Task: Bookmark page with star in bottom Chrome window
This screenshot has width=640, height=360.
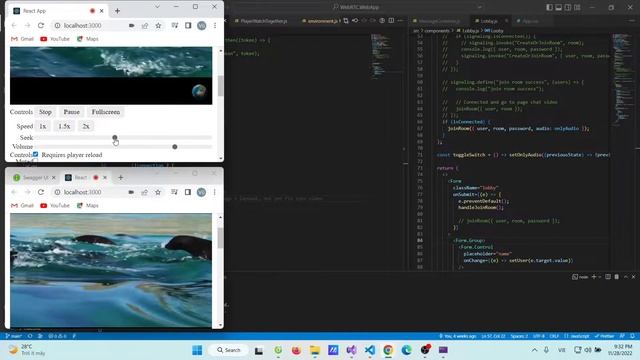Action: (x=158, y=192)
